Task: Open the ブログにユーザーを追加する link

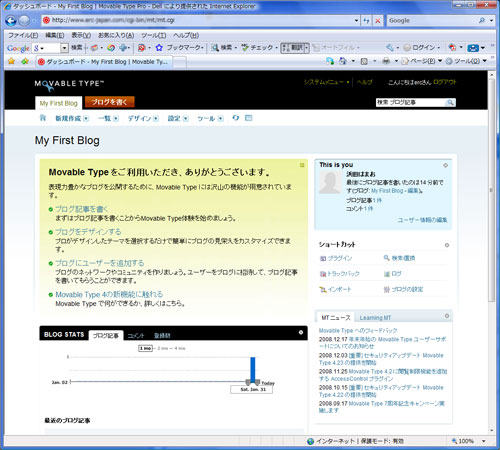Action: pyautogui.click(x=100, y=263)
